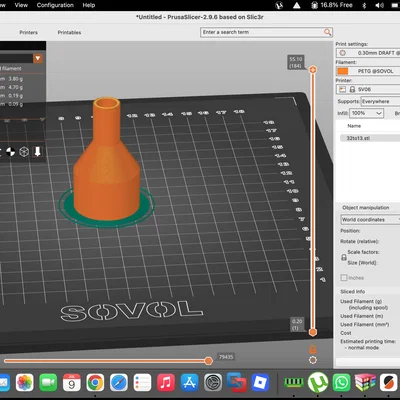This screenshot has height=400, width=400.
Task: Open the Configuration menu
Action: tap(55, 5)
